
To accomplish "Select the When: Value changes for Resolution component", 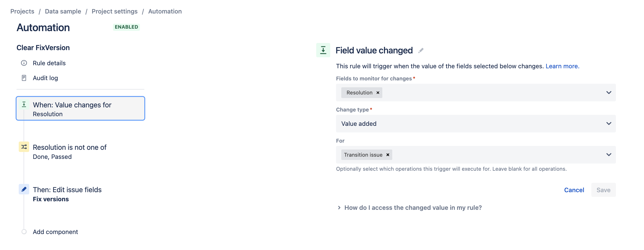I will click(x=80, y=108).
